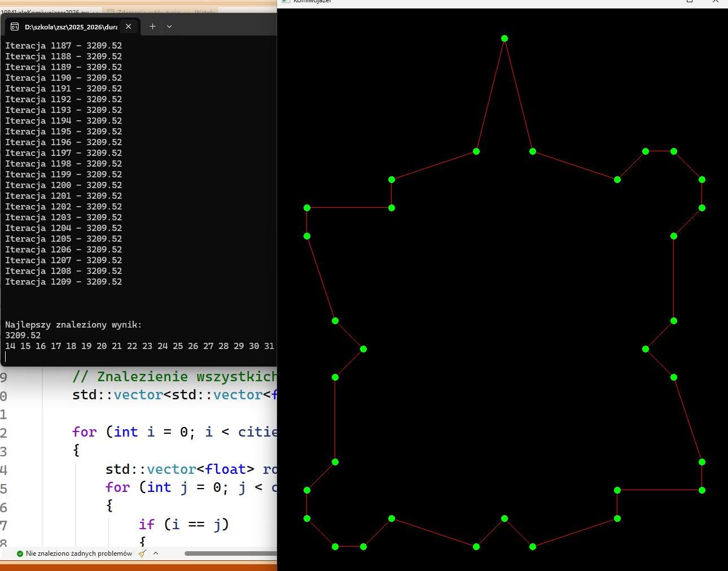This screenshot has height=571, width=728.
Task: Click the code cleanup broom icon
Action: click(142, 553)
